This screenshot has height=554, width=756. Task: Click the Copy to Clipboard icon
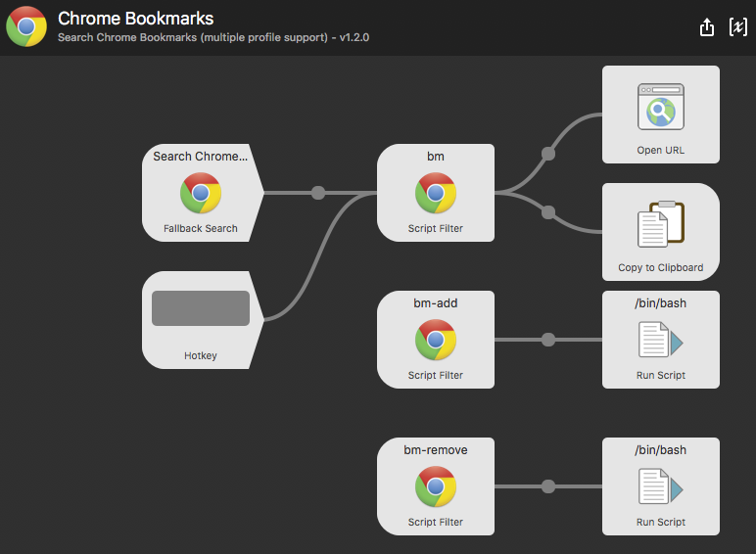[661, 226]
